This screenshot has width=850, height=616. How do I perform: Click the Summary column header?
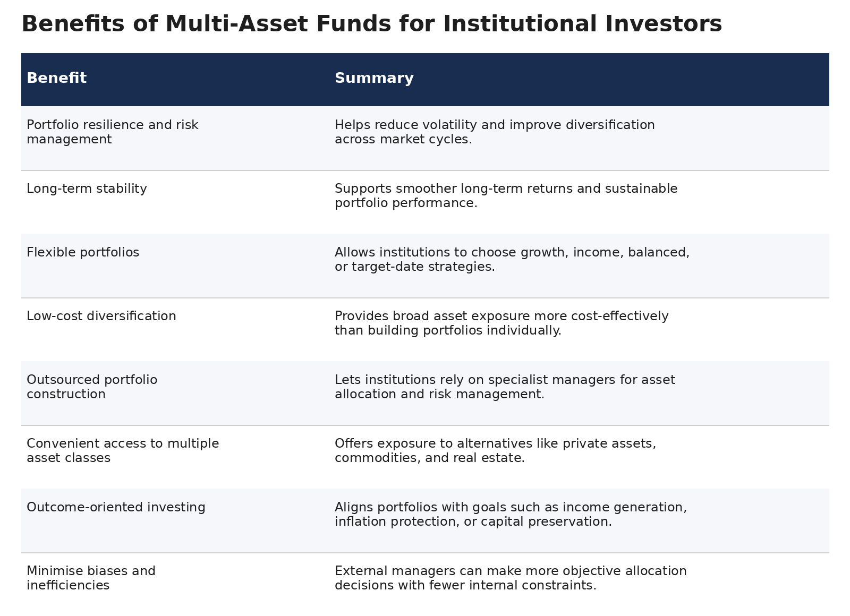tap(374, 78)
